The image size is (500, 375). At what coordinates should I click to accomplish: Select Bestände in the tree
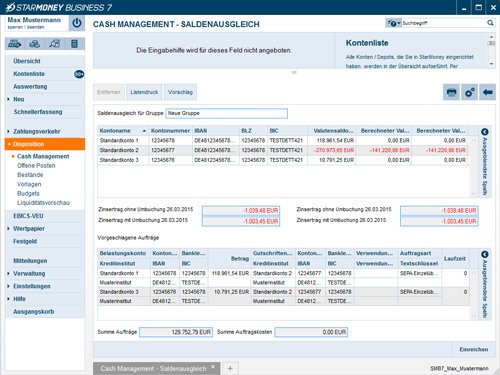(30, 175)
